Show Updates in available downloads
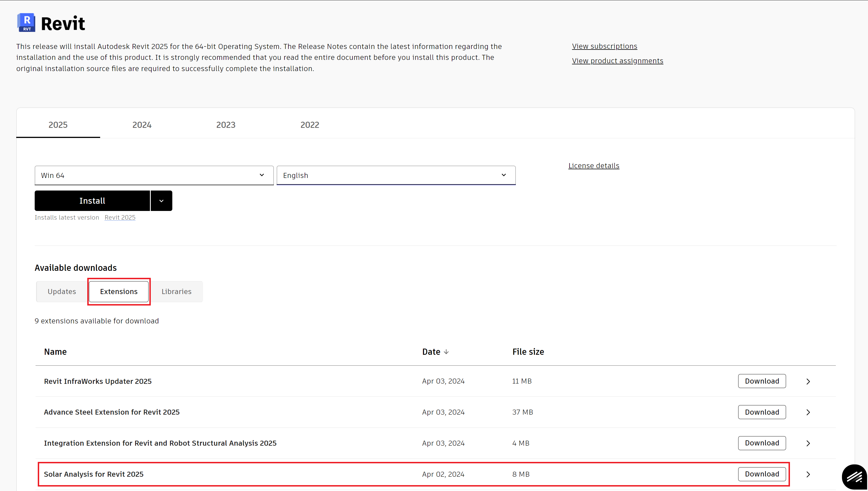 pos(61,291)
